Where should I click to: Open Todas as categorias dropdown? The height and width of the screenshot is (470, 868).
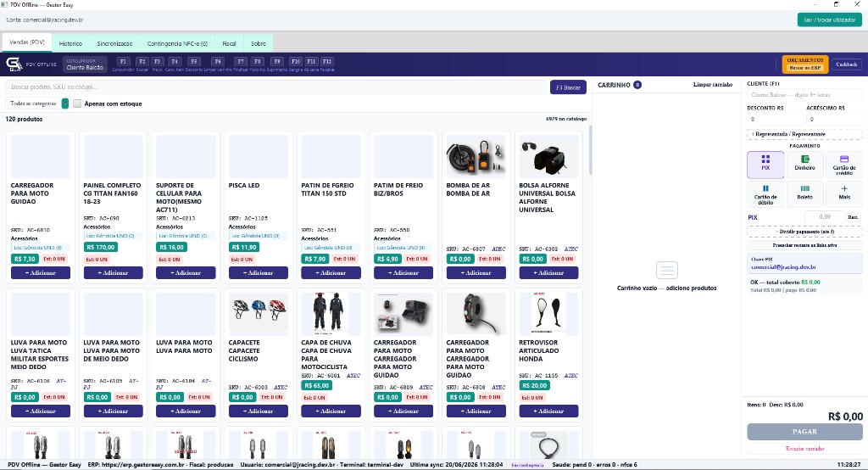[37, 104]
